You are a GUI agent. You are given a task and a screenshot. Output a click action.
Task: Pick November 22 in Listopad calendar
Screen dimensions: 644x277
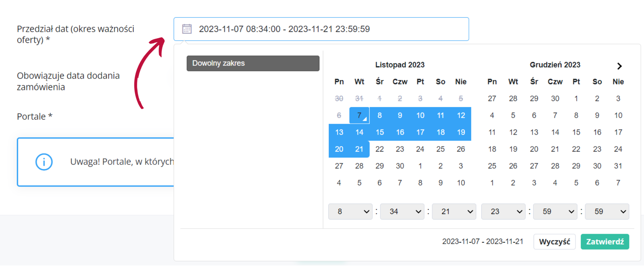(380, 149)
